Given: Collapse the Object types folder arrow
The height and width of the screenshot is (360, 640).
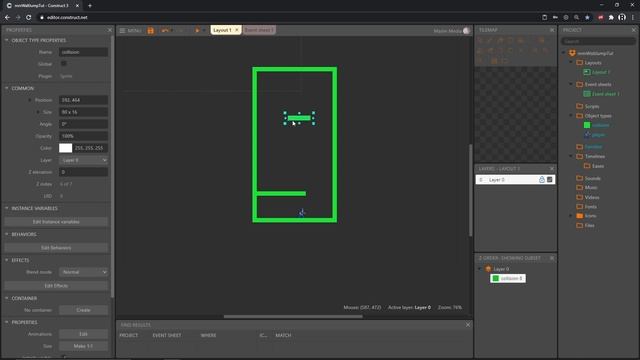Looking at the screenshot, I should pyautogui.click(x=571, y=116).
